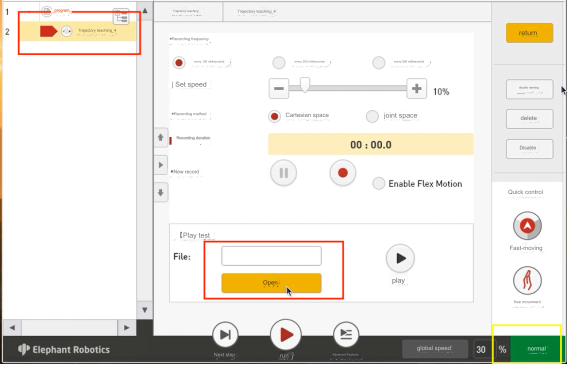
Task: Click the Fast-moving quick control icon
Action: tap(527, 226)
